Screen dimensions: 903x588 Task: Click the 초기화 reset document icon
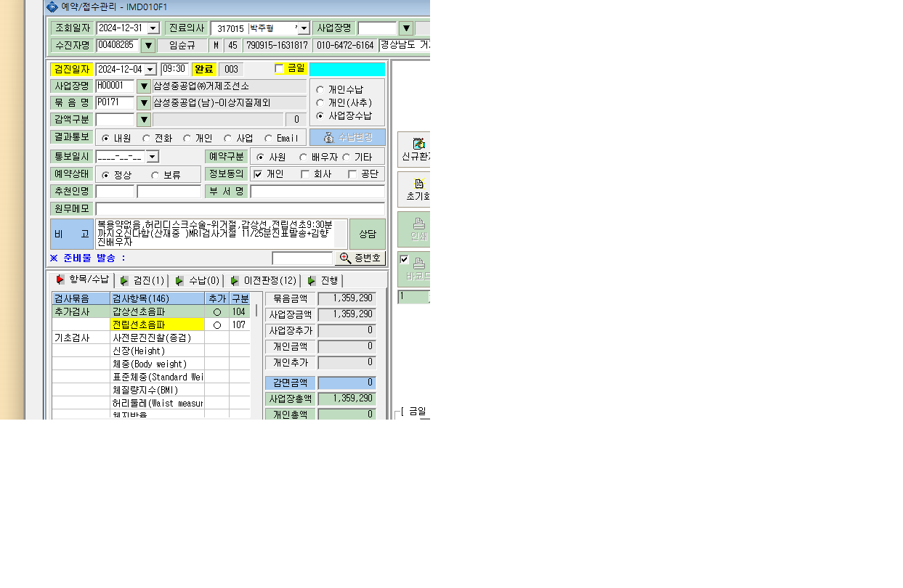(x=419, y=184)
